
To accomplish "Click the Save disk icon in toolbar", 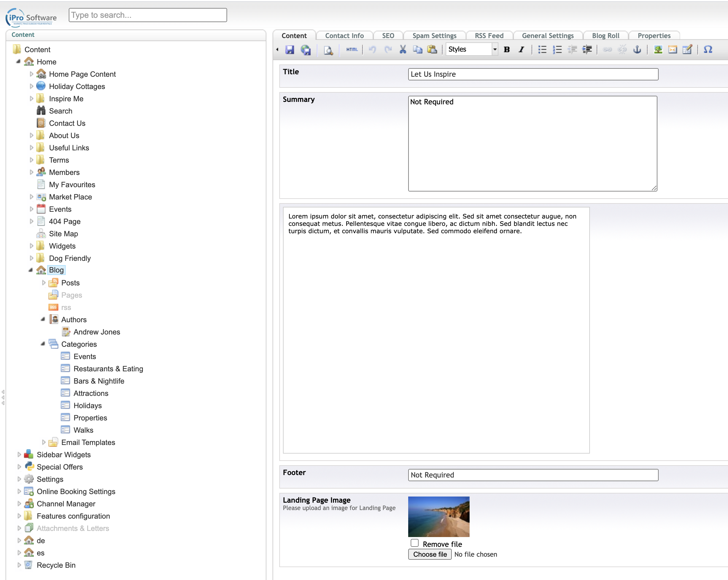I will click(290, 50).
